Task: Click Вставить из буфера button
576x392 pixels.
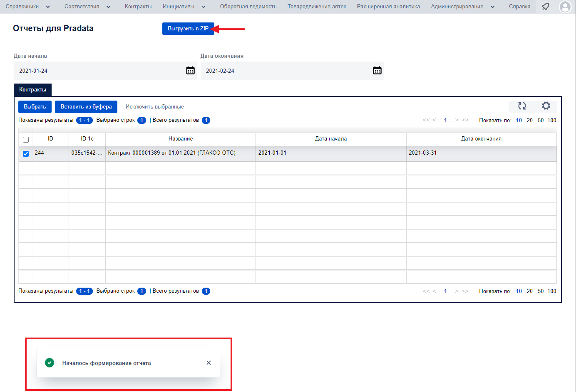Action: click(86, 107)
